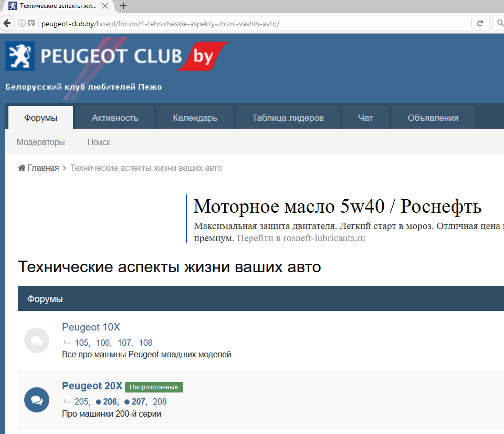Reload the page using the refresh icon
The width and height of the screenshot is (504, 434).
pos(480,23)
